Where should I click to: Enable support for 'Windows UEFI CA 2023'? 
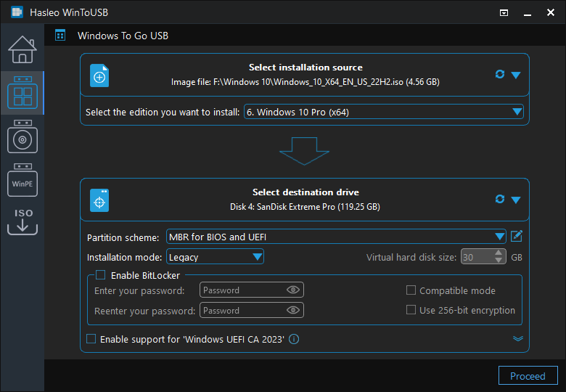[91, 339]
